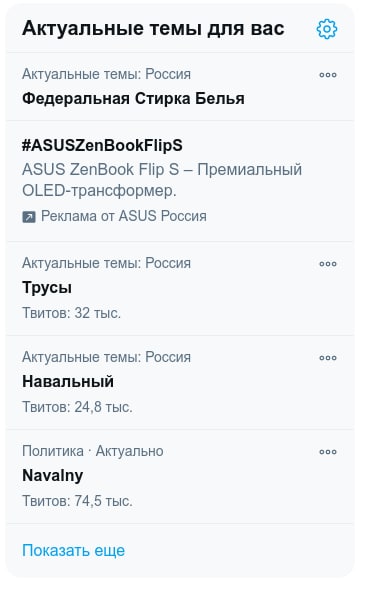
Task: Open more options for Navalny trend
Action: pos(327,452)
